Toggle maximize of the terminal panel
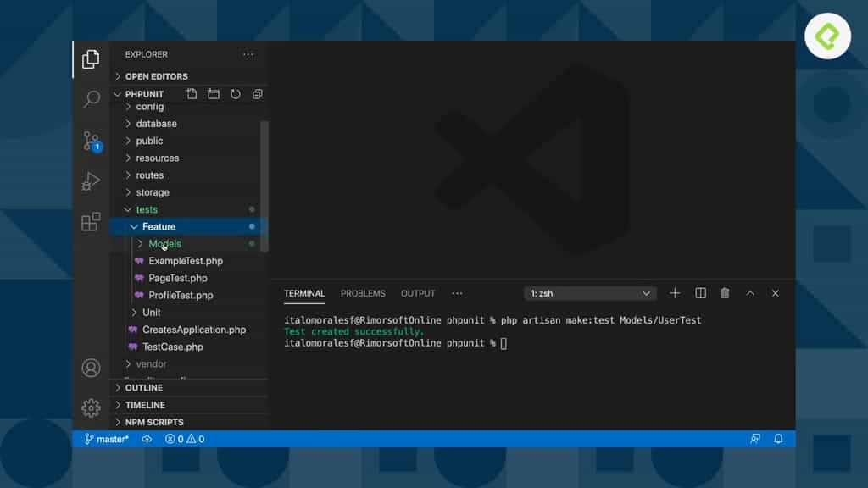This screenshot has height=488, width=868. tap(750, 292)
